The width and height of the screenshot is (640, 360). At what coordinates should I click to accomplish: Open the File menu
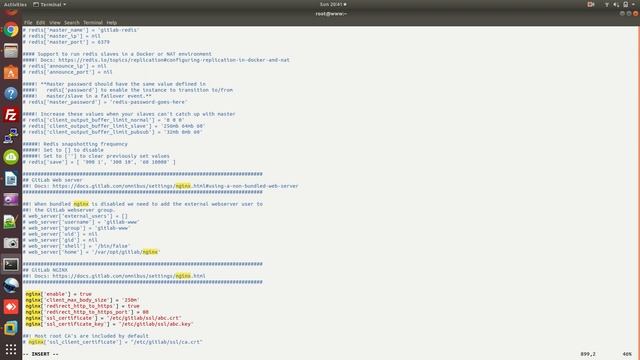point(28,22)
